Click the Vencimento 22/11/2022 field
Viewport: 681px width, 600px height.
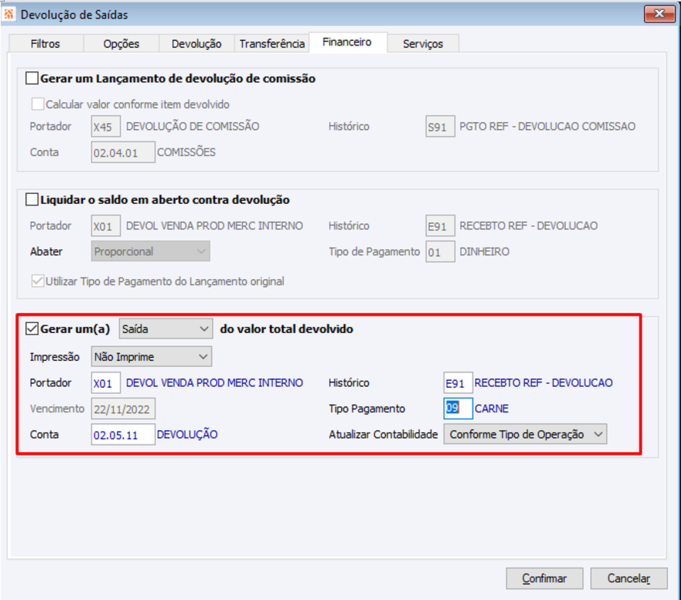click(x=123, y=408)
